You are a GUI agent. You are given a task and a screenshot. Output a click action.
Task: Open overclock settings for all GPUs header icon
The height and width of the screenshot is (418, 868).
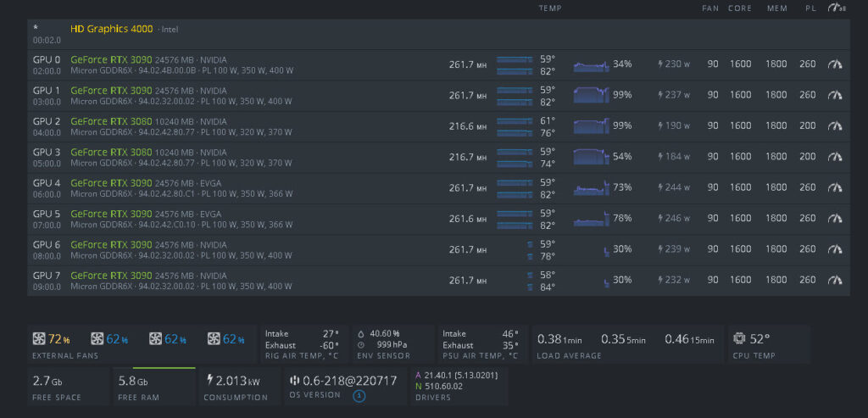[x=837, y=8]
